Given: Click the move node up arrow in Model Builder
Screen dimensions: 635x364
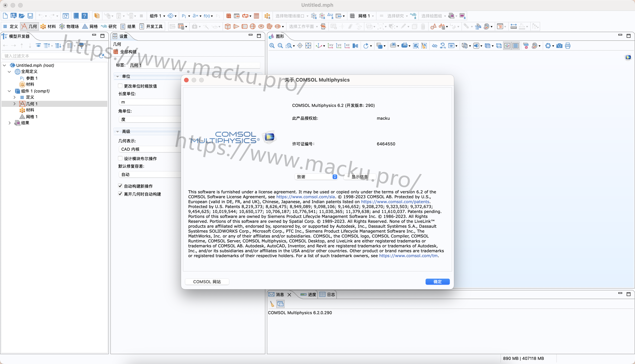Looking at the screenshot, I should point(22,45).
